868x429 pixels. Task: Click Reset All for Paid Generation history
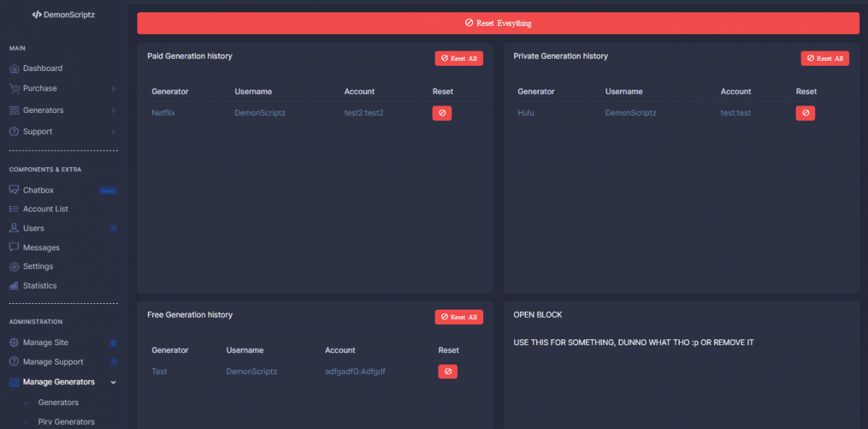(459, 59)
